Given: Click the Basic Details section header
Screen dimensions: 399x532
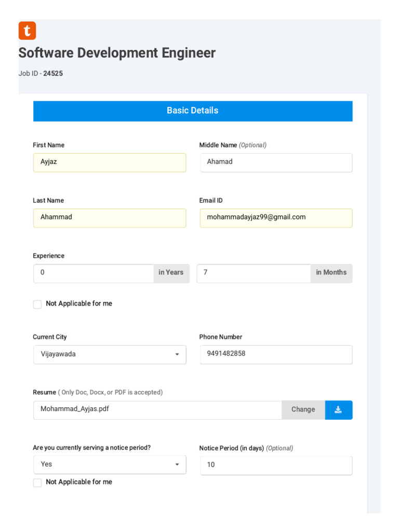Looking at the screenshot, I should [193, 111].
